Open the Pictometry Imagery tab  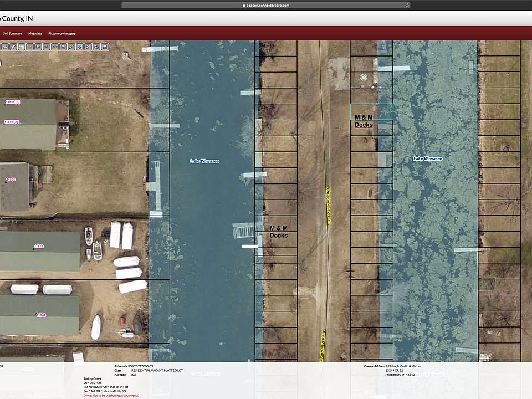[x=62, y=34]
